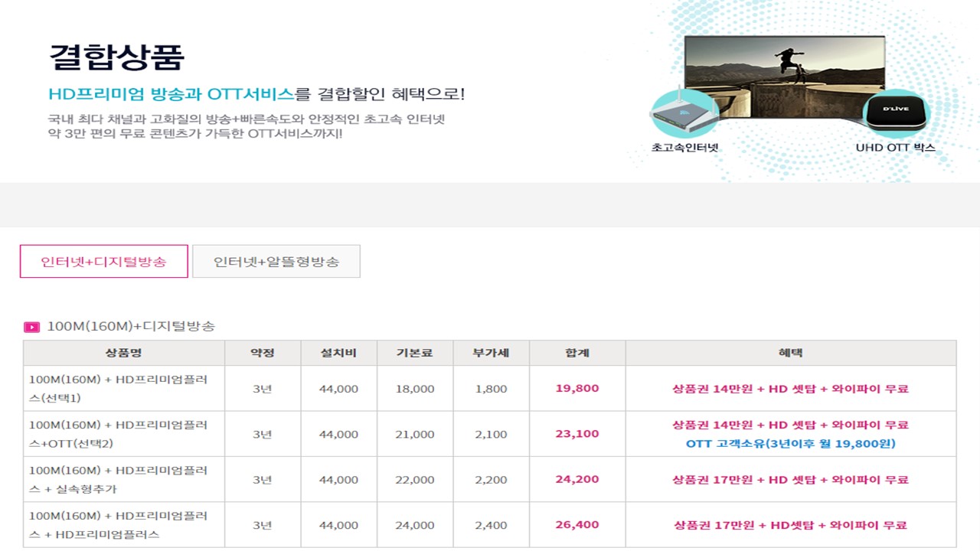Click the VAT value 2,400
The width and height of the screenshot is (980, 551).
pos(491,525)
